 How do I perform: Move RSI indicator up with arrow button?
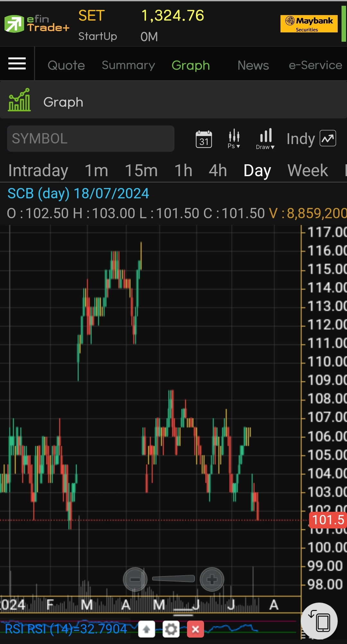tap(147, 629)
